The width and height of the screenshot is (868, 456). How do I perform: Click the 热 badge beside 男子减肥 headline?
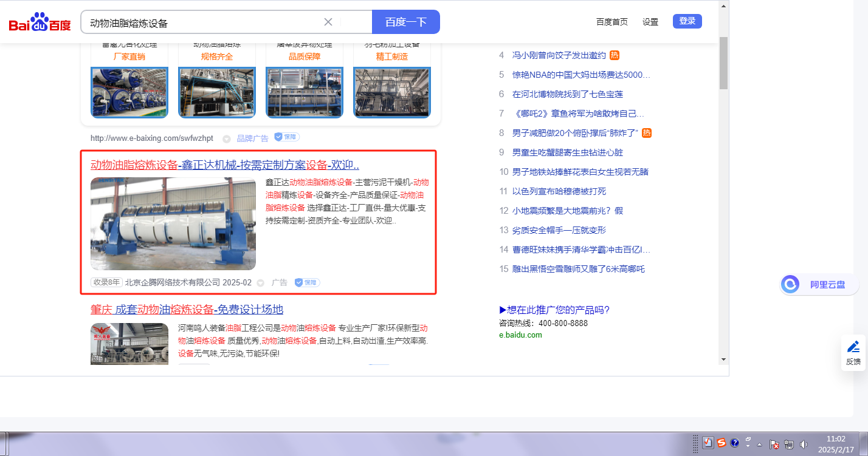(x=647, y=133)
